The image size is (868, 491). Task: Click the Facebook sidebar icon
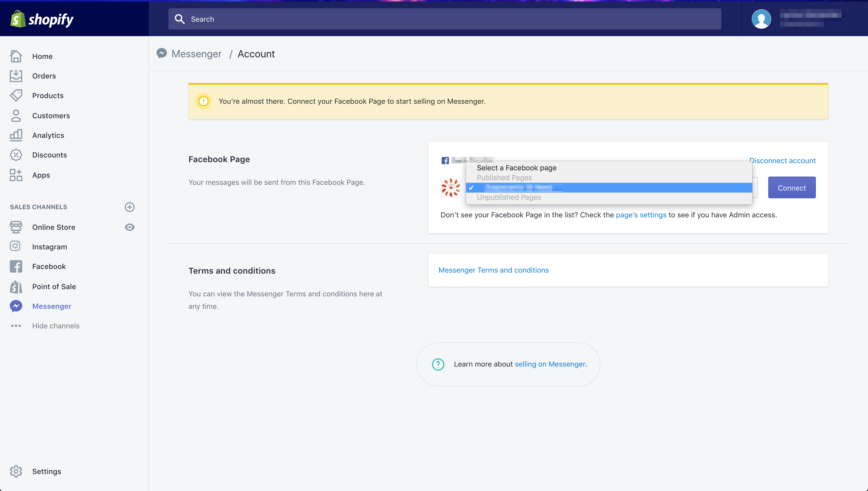16,266
